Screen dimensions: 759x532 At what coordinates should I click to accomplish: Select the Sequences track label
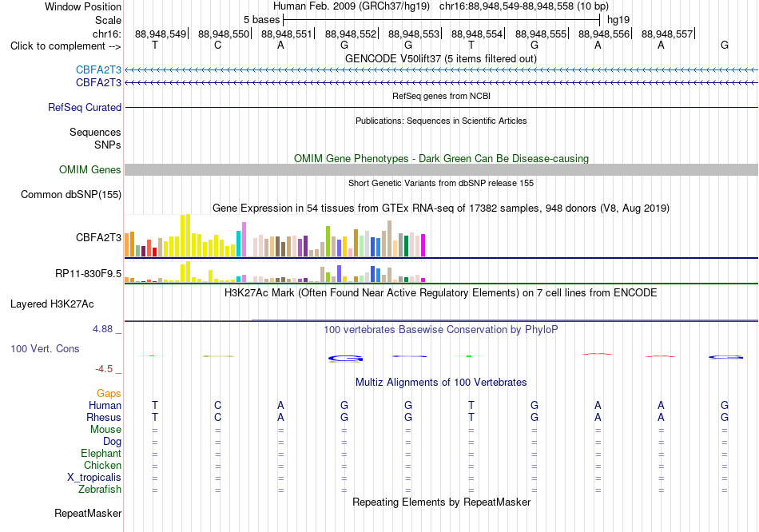tap(95, 132)
